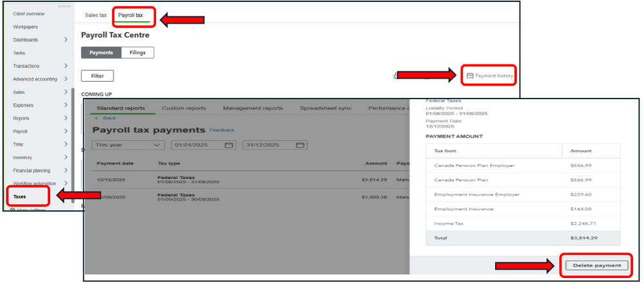This screenshot has width=644, height=289.
Task: Switch to the Payroll tax tab
Action: tap(131, 15)
